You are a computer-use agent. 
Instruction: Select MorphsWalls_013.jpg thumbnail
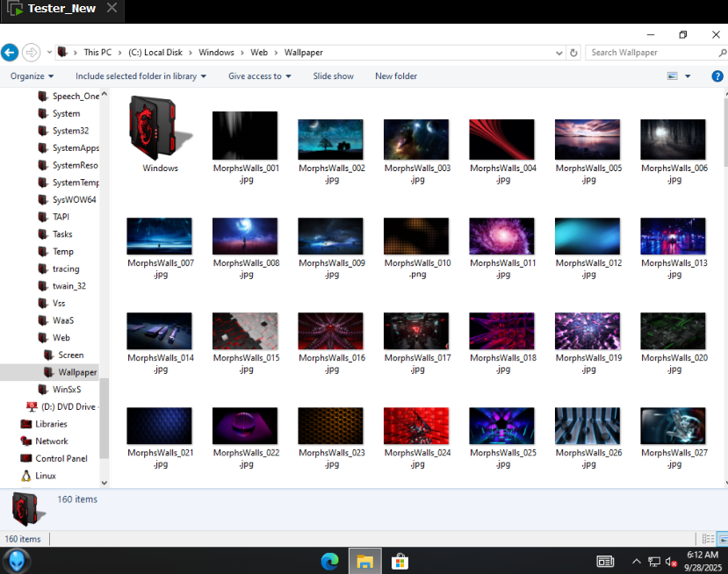point(674,236)
